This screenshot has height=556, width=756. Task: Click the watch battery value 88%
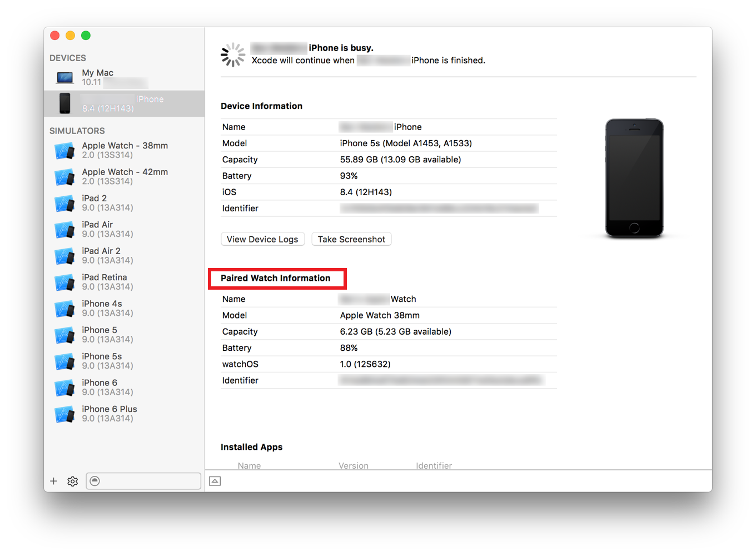(x=349, y=348)
